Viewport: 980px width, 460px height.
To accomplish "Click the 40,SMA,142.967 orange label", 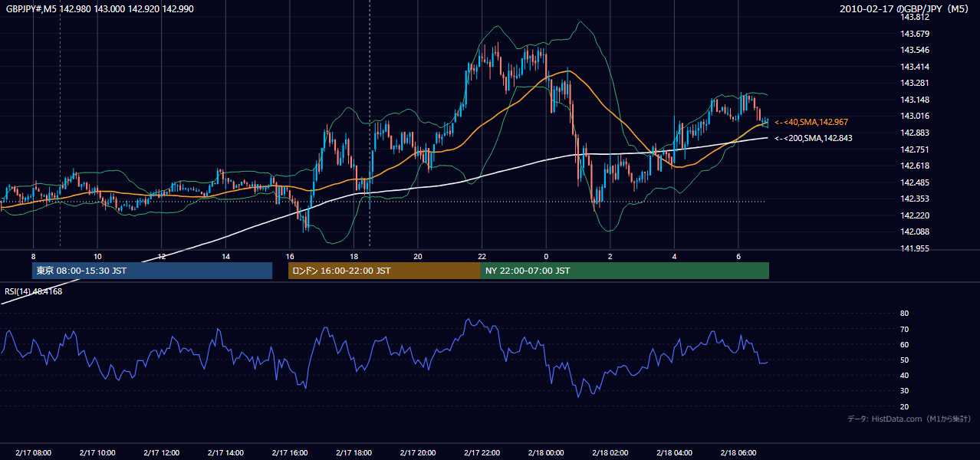I will (811, 122).
